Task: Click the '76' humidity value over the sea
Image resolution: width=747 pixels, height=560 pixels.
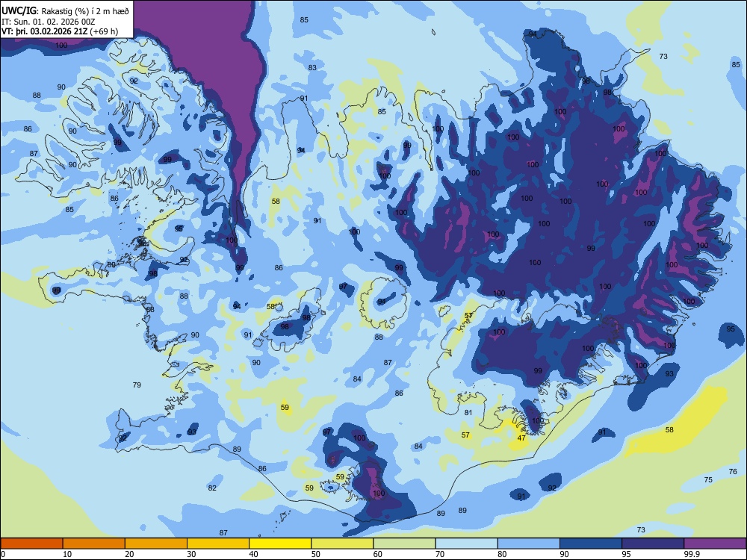Action: (x=733, y=471)
